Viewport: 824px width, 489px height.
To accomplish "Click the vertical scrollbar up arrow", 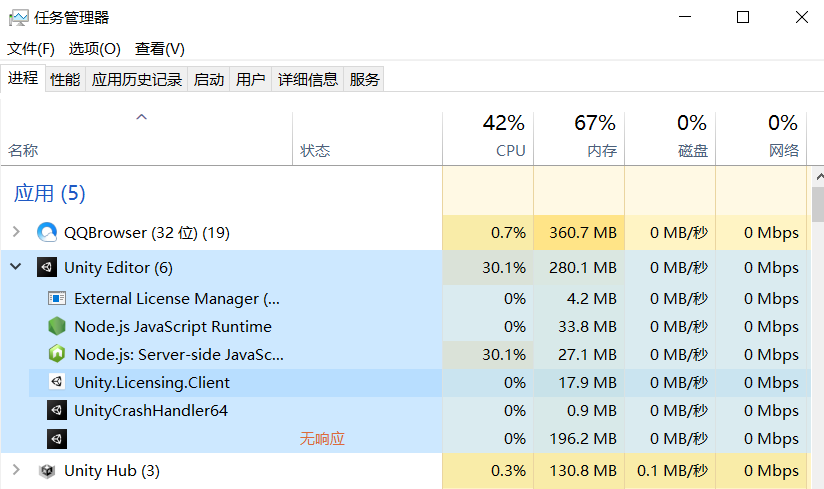I will click(819, 178).
